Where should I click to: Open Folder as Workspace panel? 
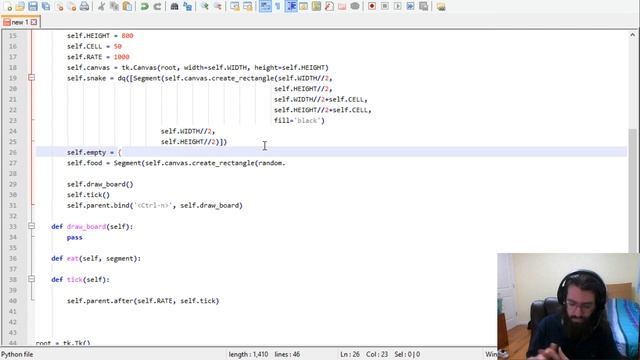(342, 6)
